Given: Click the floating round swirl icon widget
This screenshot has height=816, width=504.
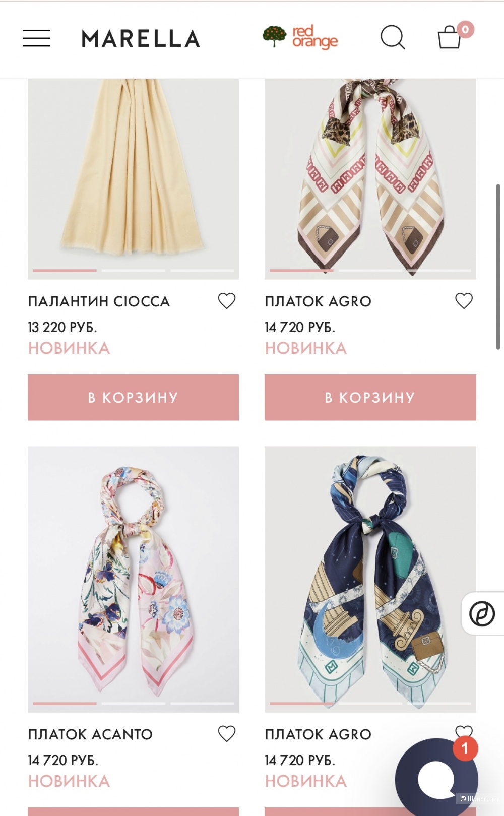Looking at the screenshot, I should point(482,613).
